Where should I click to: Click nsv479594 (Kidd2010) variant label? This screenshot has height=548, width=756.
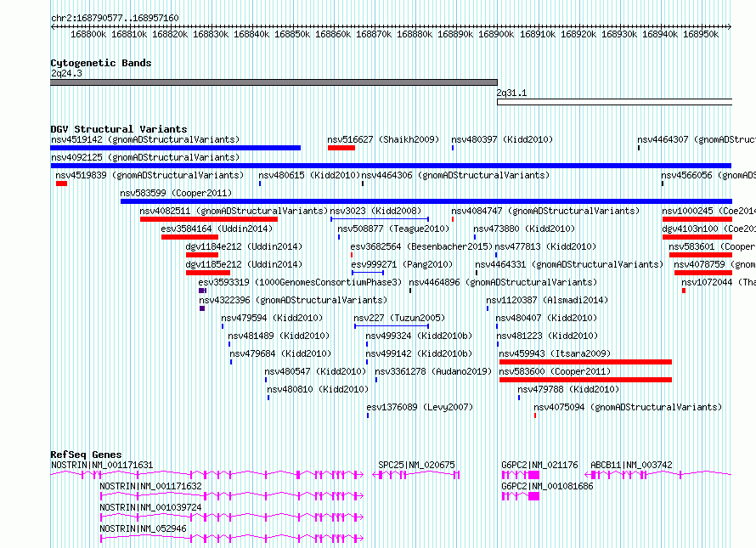click(272, 318)
